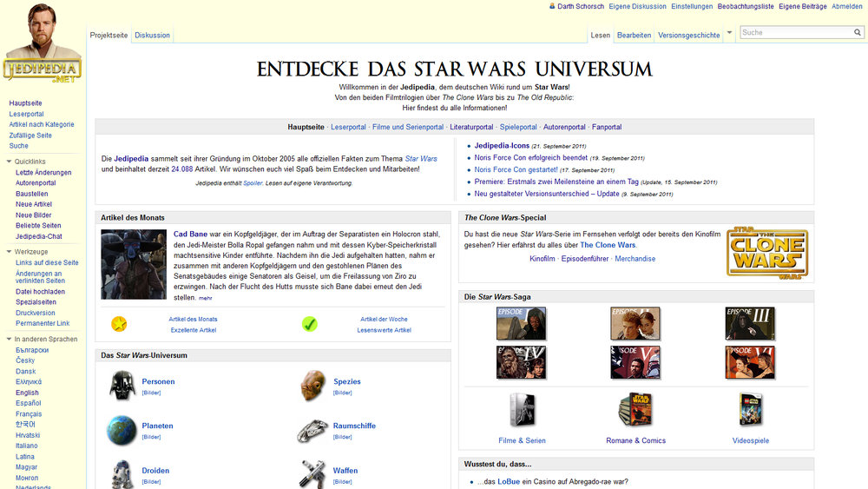Screen dimensions: 868x489
Task: Open the Kinofilm link in Clone Wars special
Action: tap(542, 259)
